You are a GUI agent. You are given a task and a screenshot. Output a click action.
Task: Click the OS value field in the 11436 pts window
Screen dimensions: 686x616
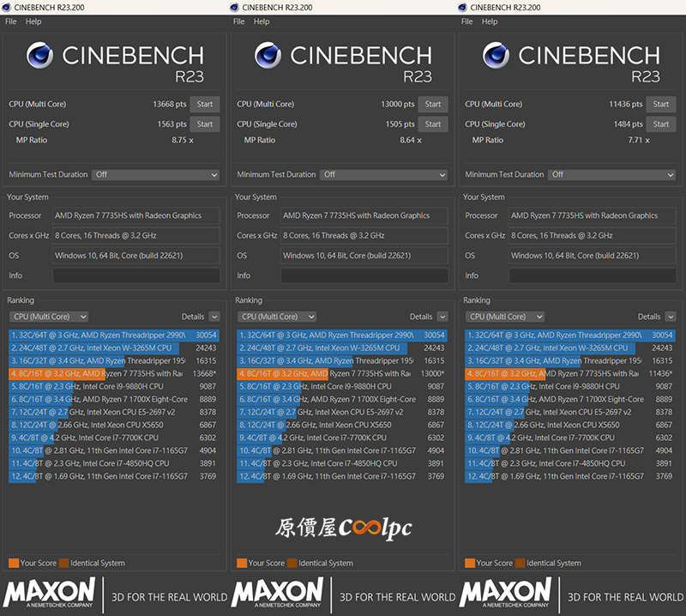point(593,256)
